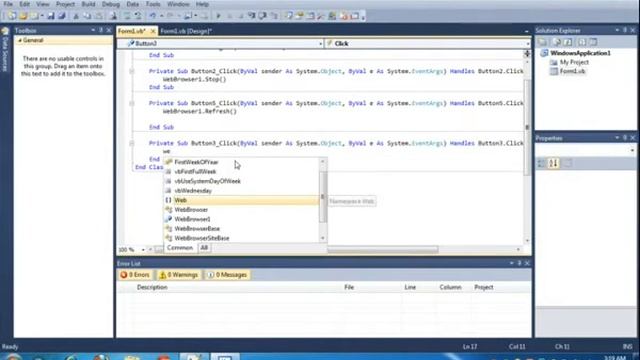Viewport: 640px width, 360px height.
Task: Open the Build menu
Action: tap(88, 4)
